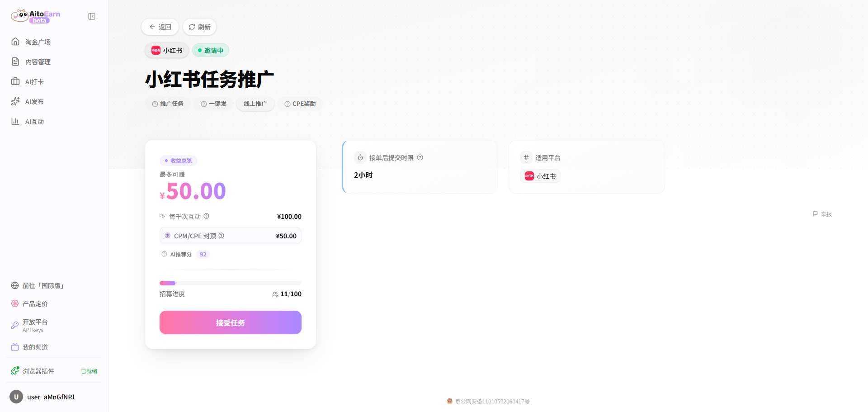This screenshot has height=412, width=868.
Task: Click the 收益总览 label
Action: point(179,161)
